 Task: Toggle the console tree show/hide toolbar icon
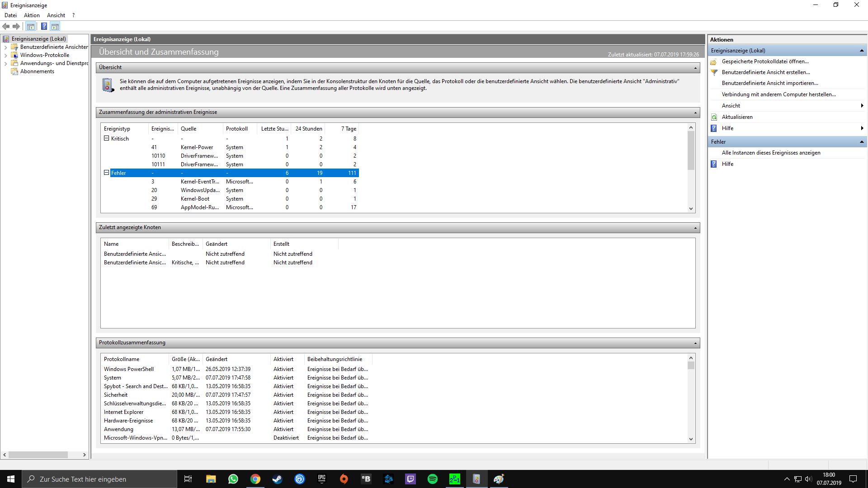click(x=31, y=26)
